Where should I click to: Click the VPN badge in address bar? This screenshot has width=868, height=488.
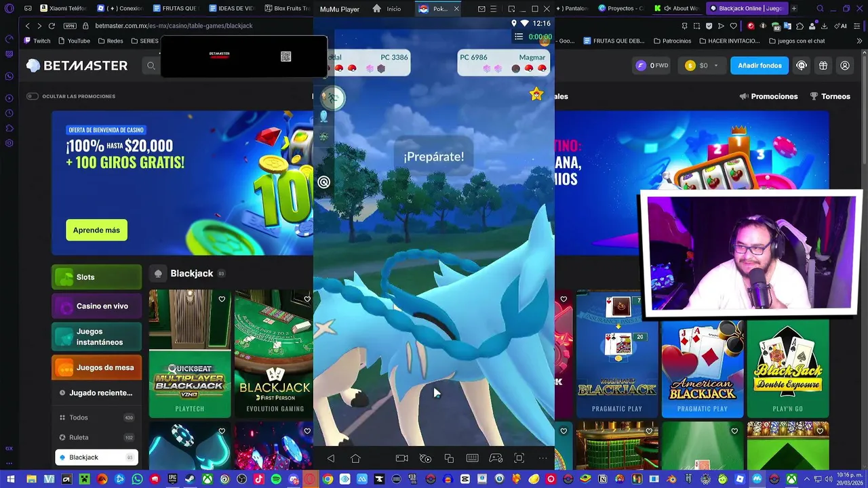[x=70, y=26]
